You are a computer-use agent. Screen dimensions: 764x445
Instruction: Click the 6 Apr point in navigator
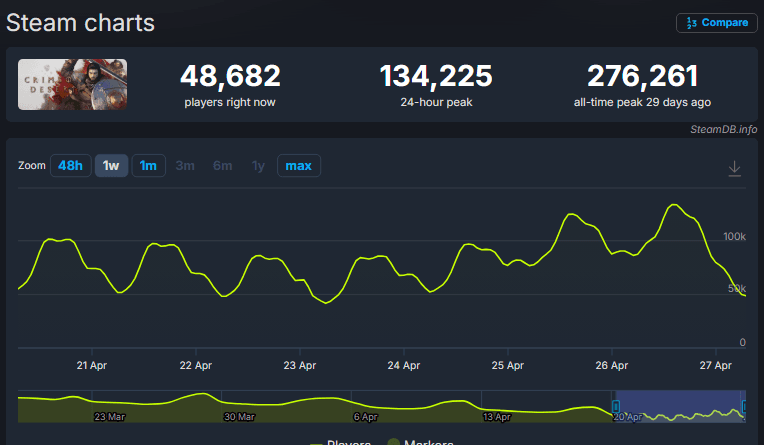[365, 417]
